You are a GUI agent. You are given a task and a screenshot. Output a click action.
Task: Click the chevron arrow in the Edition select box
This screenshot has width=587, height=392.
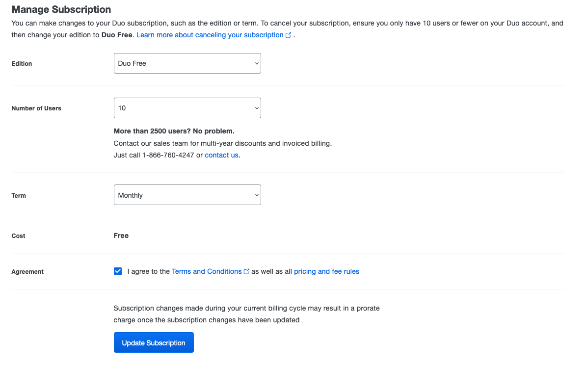pyautogui.click(x=256, y=63)
